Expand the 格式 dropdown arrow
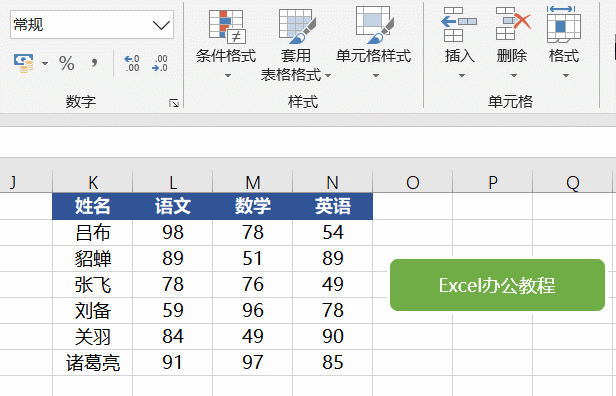This screenshot has height=396, width=616. coord(566,75)
